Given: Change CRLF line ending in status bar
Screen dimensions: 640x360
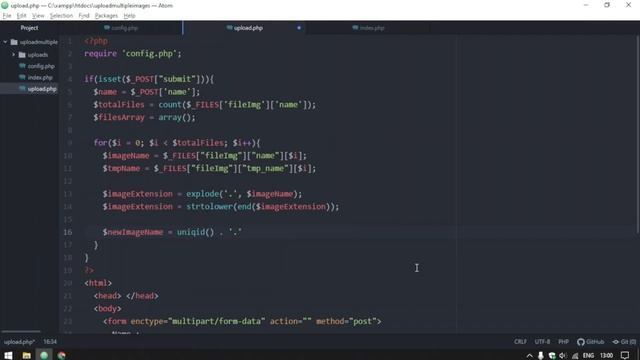Looking at the screenshot, I should click(520, 342).
